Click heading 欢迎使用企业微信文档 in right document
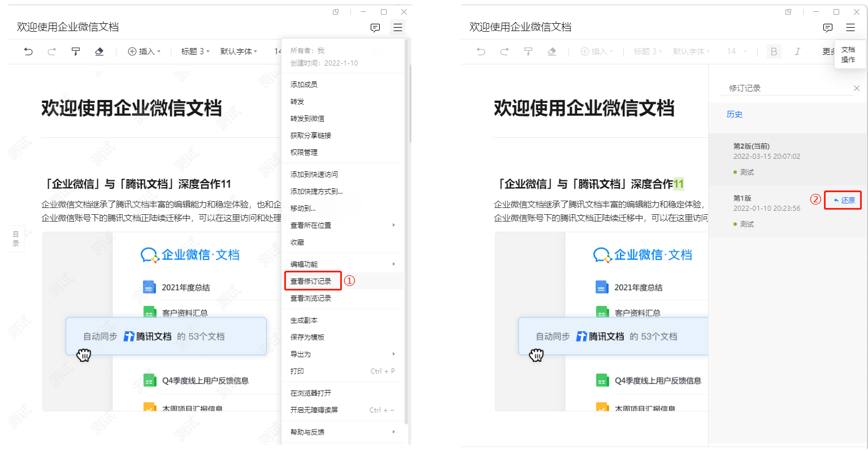 tap(584, 108)
